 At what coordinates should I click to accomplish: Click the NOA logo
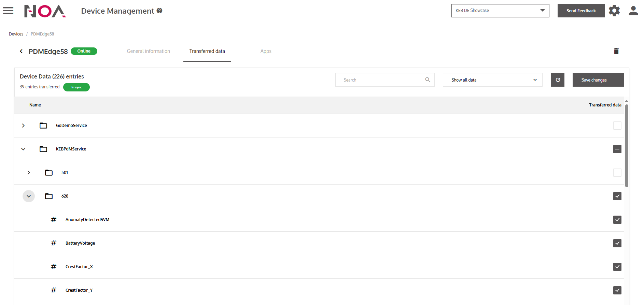pos(45,11)
